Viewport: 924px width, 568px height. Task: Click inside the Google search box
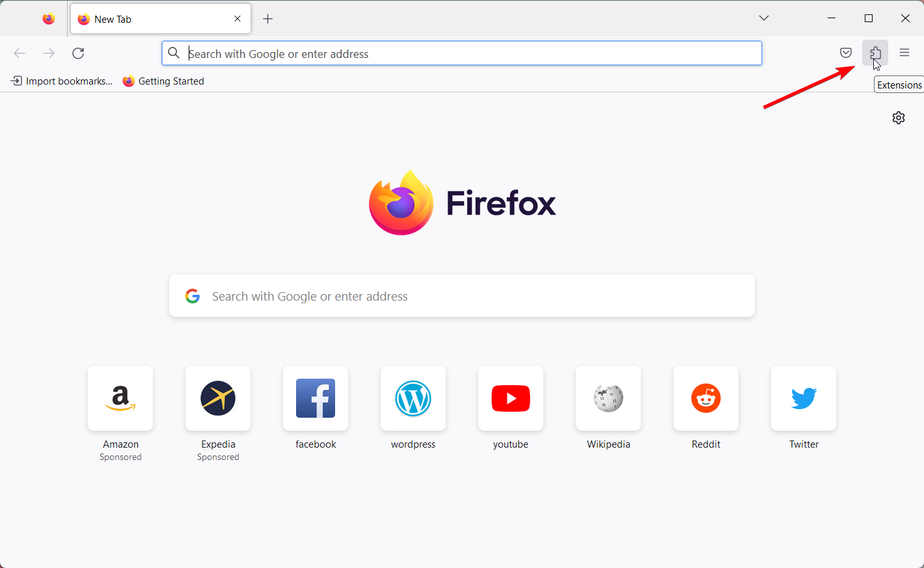point(461,295)
